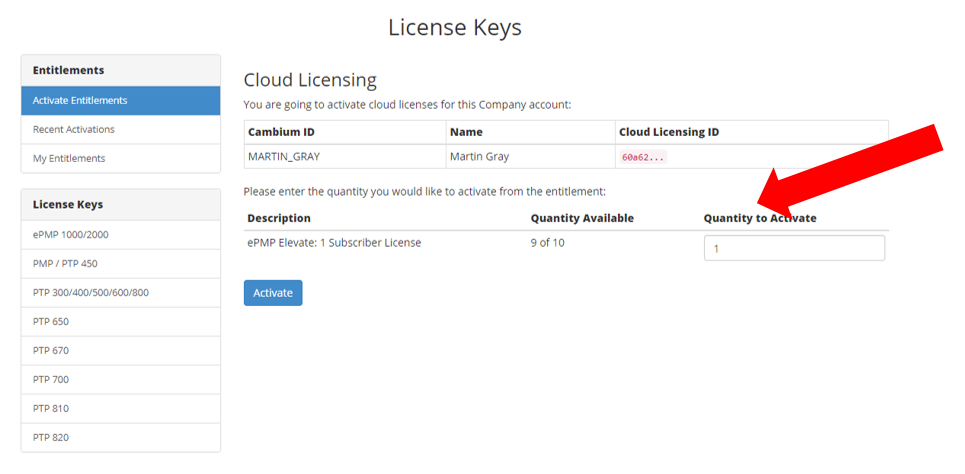Open the PTP 820 entry

coord(51,437)
